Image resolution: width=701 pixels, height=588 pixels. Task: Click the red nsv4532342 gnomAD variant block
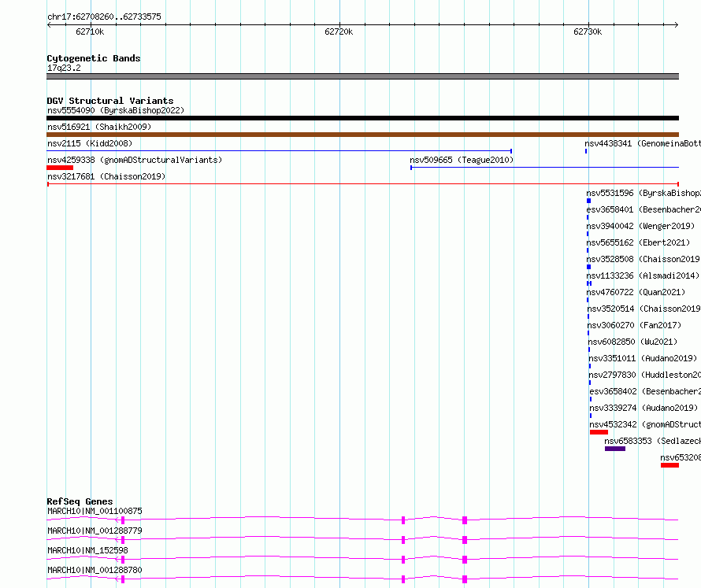[599, 432]
